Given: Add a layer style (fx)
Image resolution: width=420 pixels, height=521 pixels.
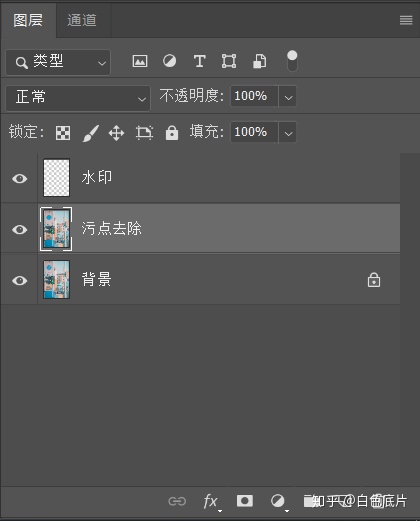Looking at the screenshot, I should [211, 501].
